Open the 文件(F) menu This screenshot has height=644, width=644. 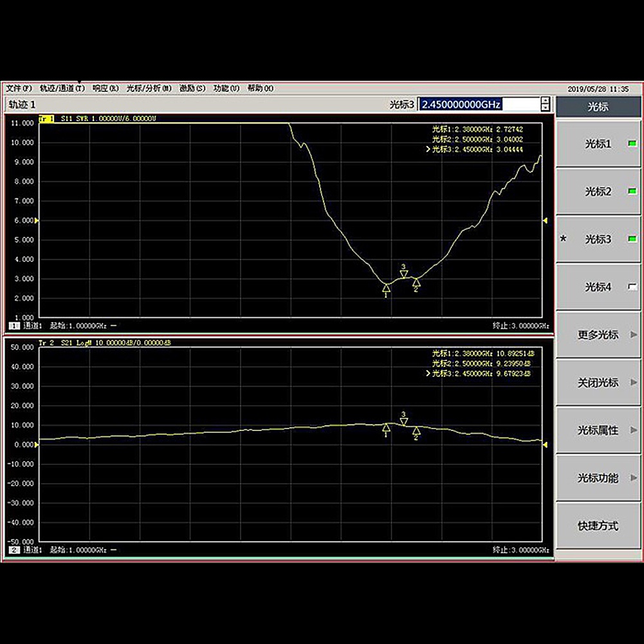(x=19, y=88)
